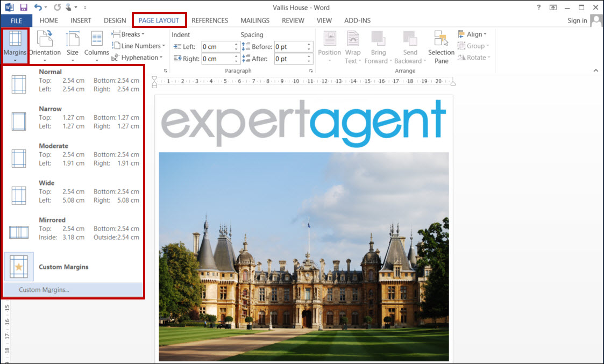This screenshot has width=604, height=364.
Task: Click the horizontal ruler at 10
Action: [x=296, y=81]
